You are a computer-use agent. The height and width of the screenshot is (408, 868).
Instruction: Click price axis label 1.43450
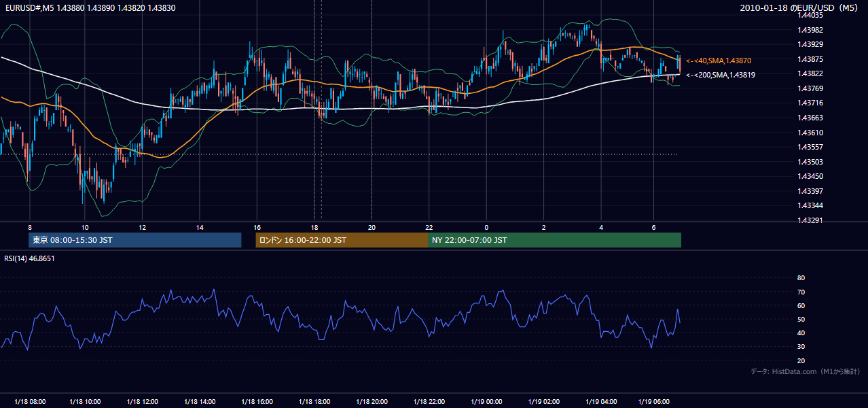point(810,176)
